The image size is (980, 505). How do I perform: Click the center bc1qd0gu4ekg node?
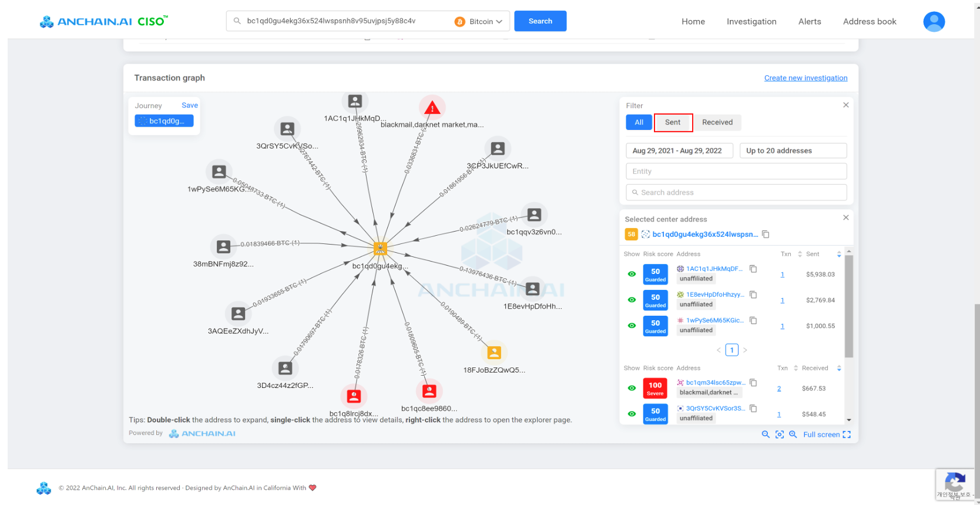click(381, 249)
